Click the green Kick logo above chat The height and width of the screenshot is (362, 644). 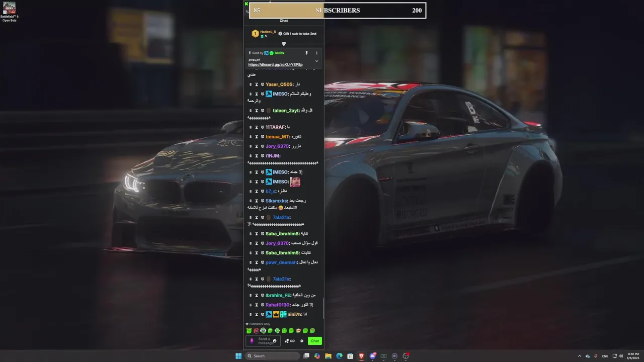pyautogui.click(x=247, y=4)
